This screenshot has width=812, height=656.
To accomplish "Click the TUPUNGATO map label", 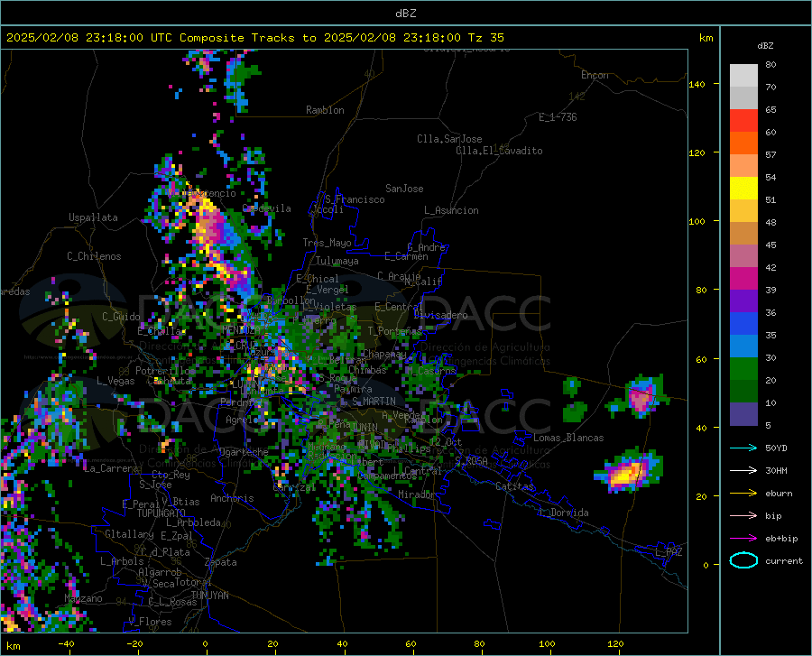I will click(161, 513).
